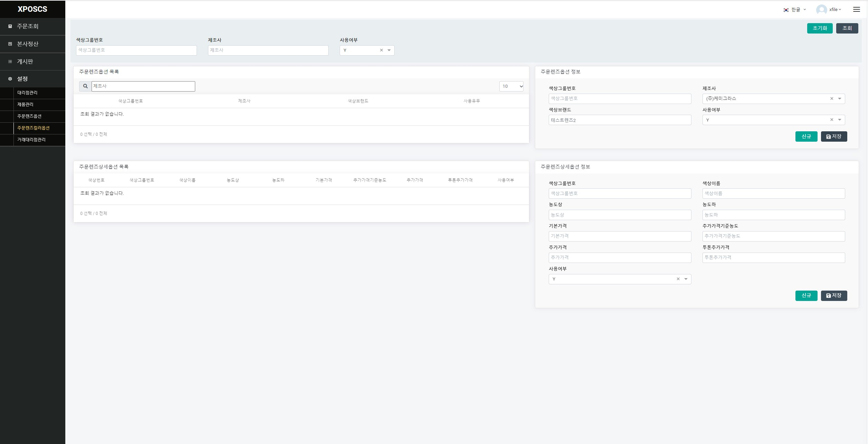
Task: Clear the 사용여부 filter with X icon
Action: point(381,50)
